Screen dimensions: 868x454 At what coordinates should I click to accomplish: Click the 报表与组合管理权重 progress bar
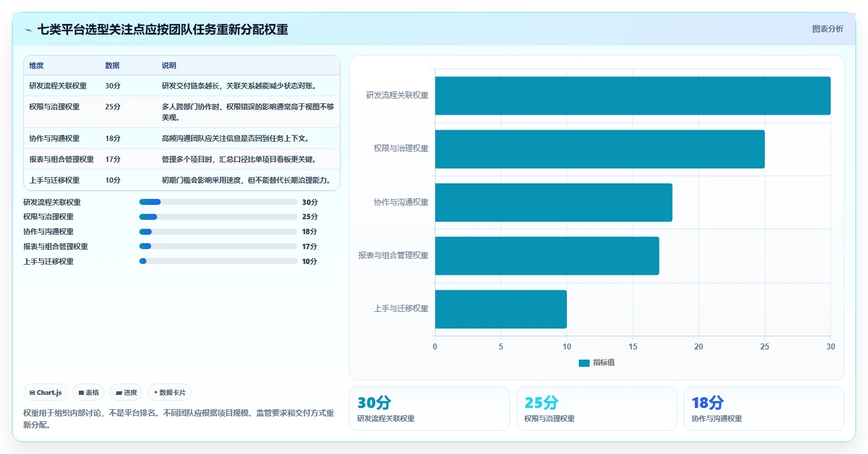tap(218, 246)
